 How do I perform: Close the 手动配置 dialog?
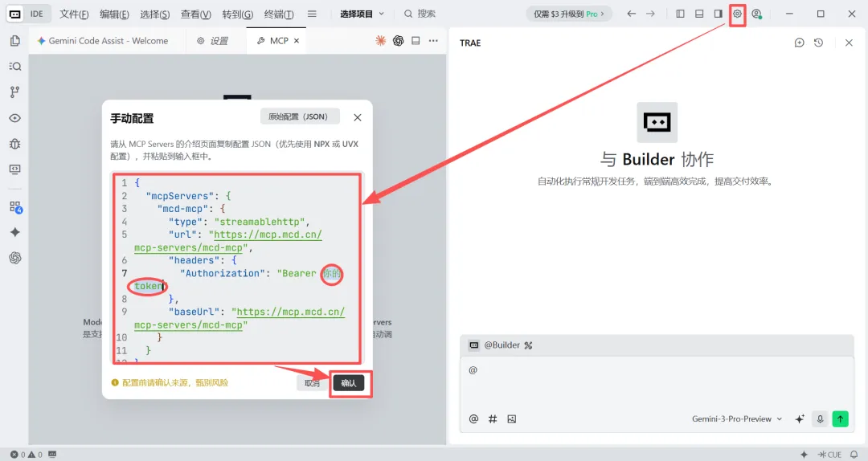[x=358, y=117]
